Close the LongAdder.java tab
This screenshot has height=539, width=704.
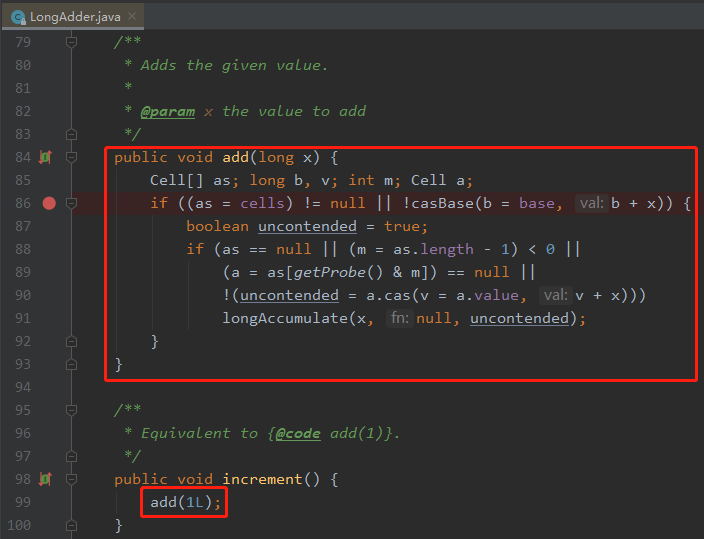[x=132, y=16]
